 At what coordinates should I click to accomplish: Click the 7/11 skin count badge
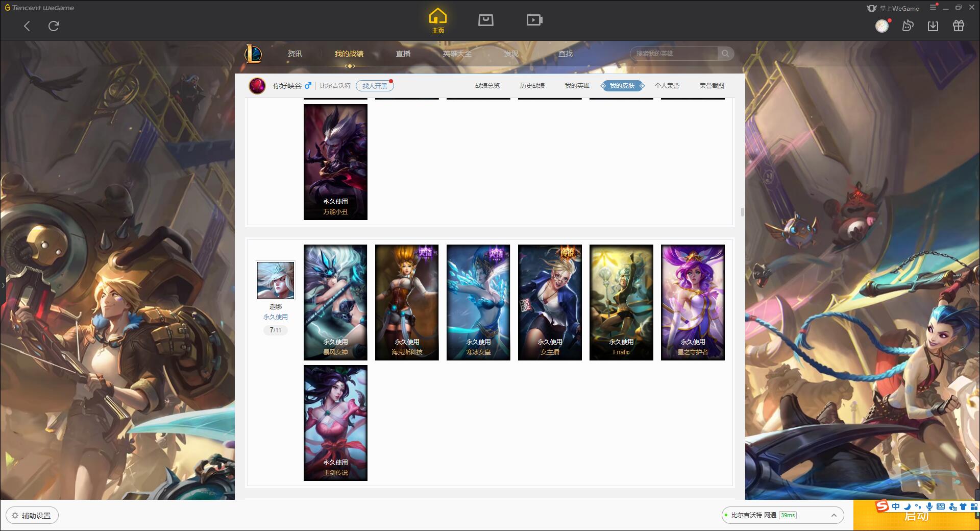click(276, 330)
